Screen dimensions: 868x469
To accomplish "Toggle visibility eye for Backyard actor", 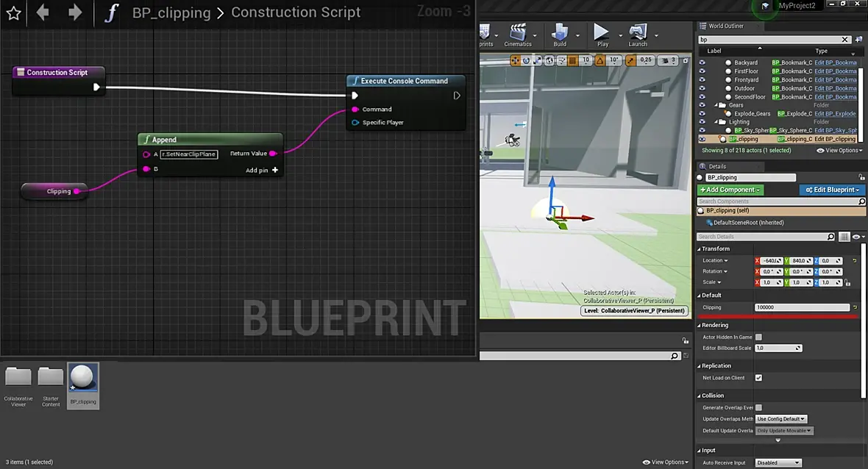I will [x=702, y=62].
